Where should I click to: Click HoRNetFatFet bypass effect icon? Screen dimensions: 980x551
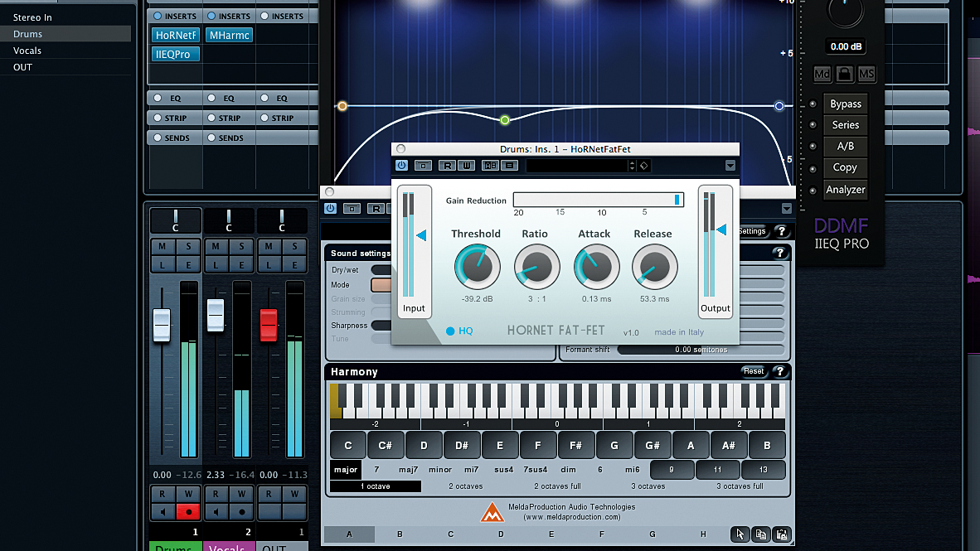[423, 166]
